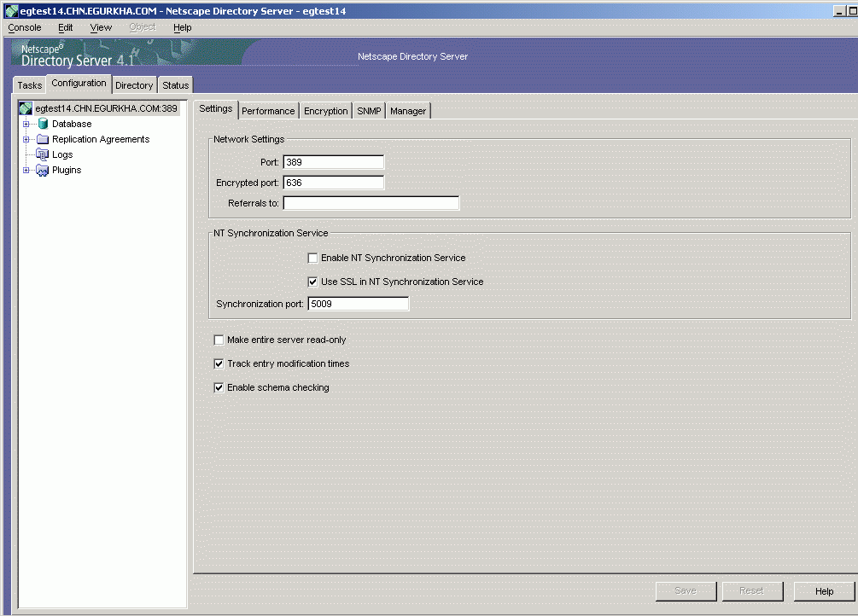Image resolution: width=858 pixels, height=616 pixels.
Task: Open the Console menu
Action: (25, 27)
